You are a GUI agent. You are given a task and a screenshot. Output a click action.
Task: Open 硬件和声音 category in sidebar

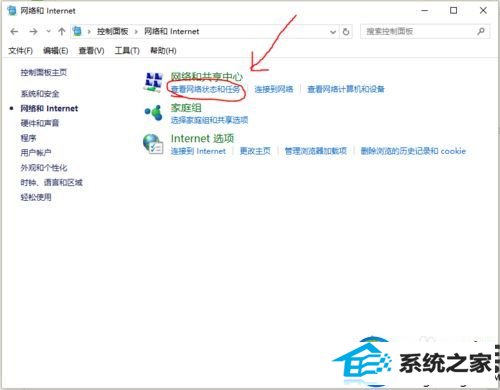(x=40, y=123)
